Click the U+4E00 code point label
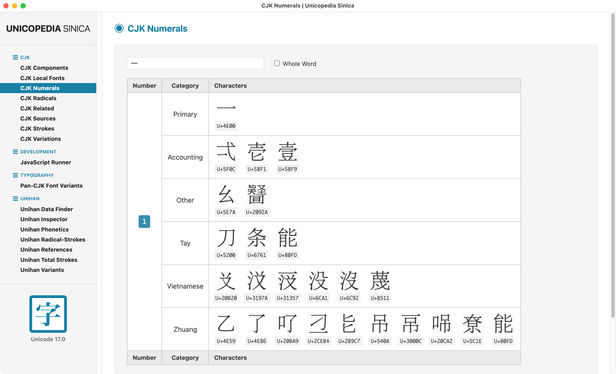This screenshot has height=374, width=616. 226,126
